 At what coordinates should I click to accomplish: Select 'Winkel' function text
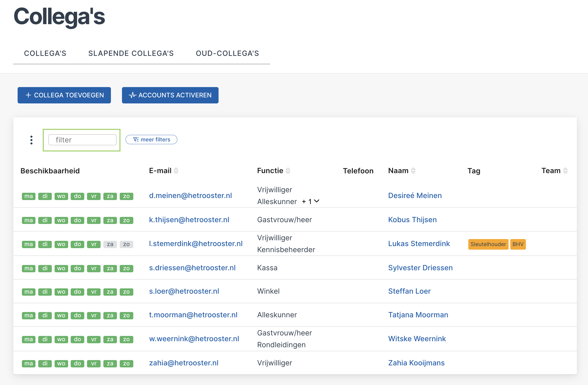268,291
